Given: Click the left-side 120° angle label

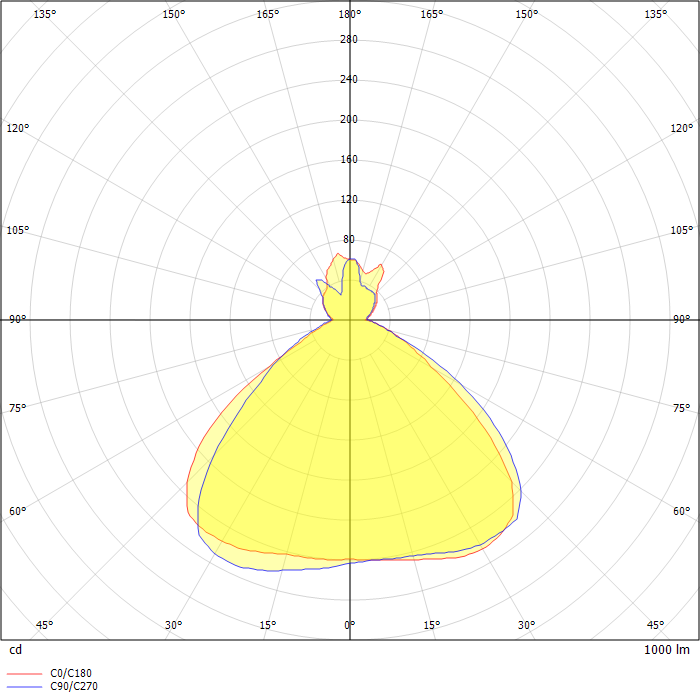Looking at the screenshot, I should (x=18, y=128).
